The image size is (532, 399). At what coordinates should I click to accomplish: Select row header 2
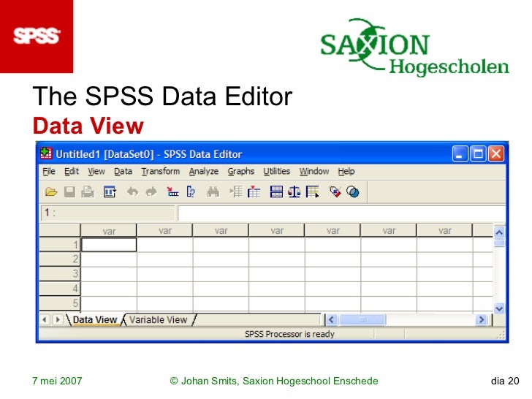pyautogui.click(x=60, y=259)
